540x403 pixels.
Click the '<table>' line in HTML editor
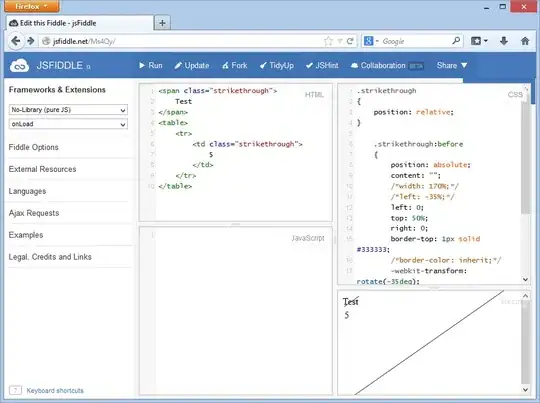click(173, 123)
